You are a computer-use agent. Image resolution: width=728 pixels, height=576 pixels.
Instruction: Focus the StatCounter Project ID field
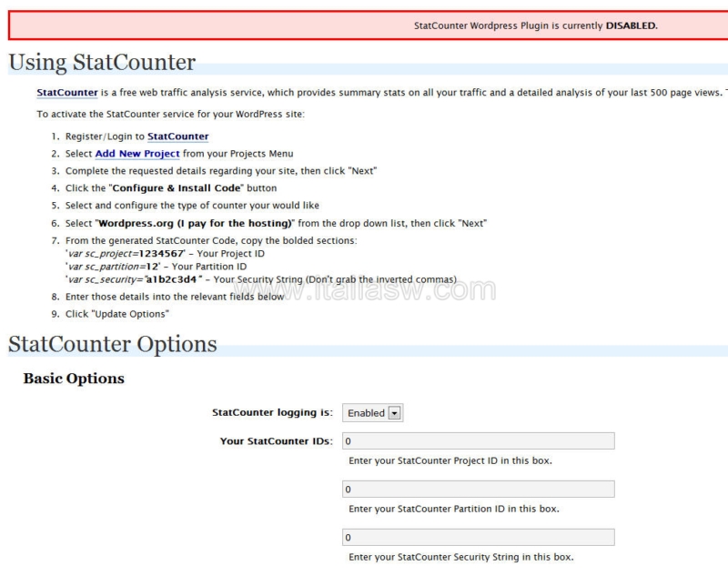click(x=479, y=441)
